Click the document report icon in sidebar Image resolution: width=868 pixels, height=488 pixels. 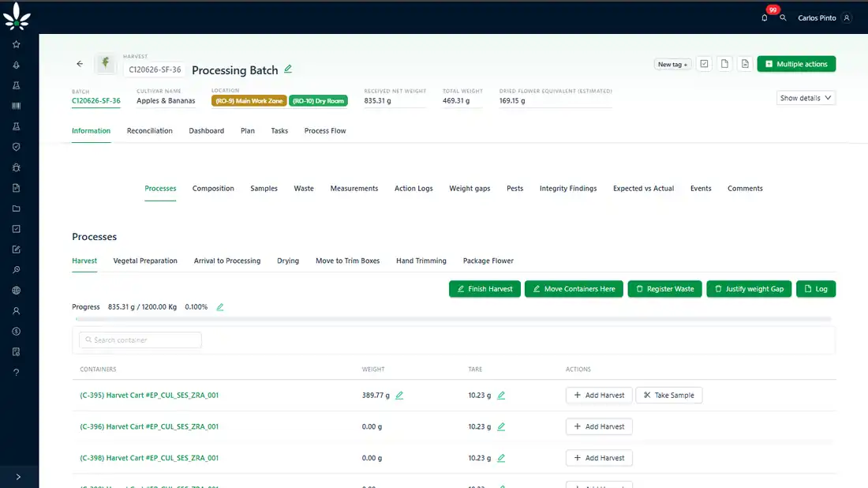(16, 188)
